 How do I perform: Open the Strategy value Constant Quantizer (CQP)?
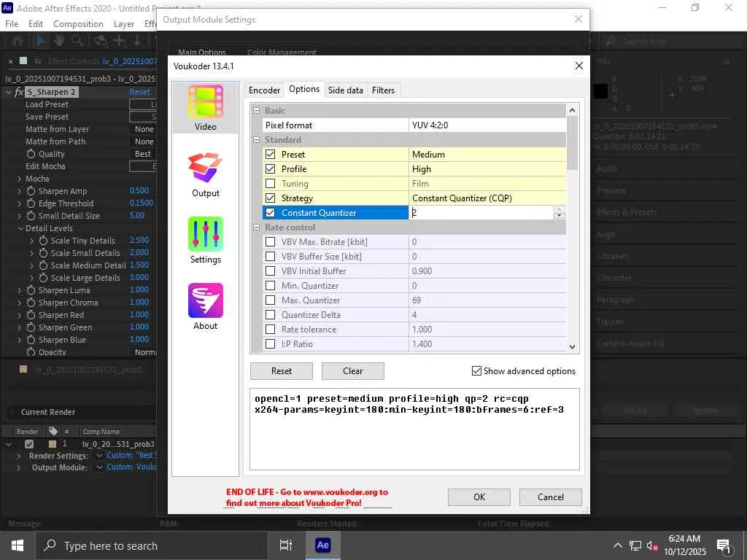(x=487, y=198)
